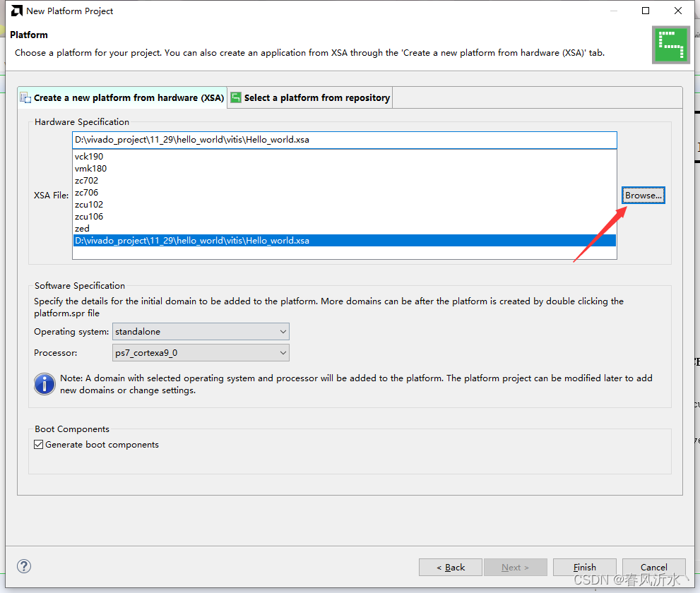This screenshot has width=700, height=593.
Task: Select vck190 in the XSA list
Action: tap(345, 157)
